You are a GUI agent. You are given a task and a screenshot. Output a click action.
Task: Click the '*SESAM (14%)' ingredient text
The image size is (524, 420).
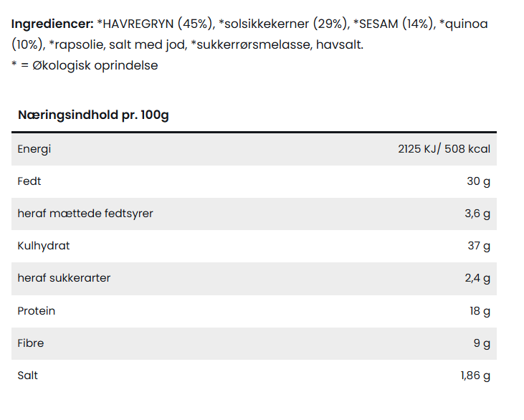[394, 24]
